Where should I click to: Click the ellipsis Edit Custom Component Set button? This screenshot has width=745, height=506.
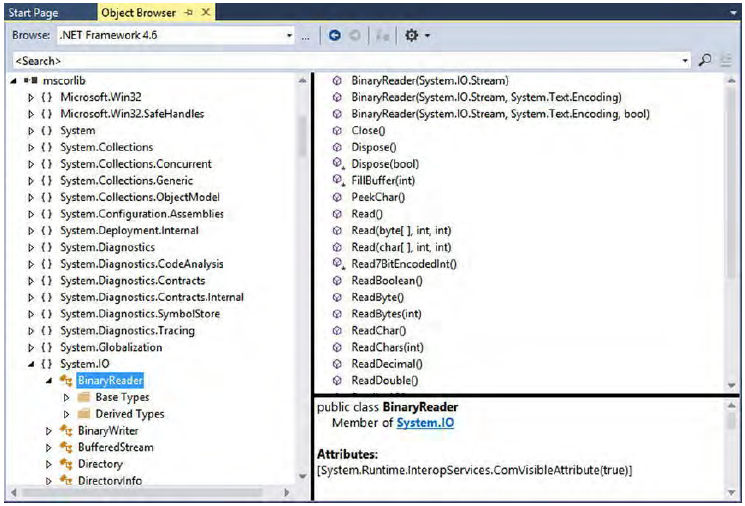pyautogui.click(x=306, y=36)
